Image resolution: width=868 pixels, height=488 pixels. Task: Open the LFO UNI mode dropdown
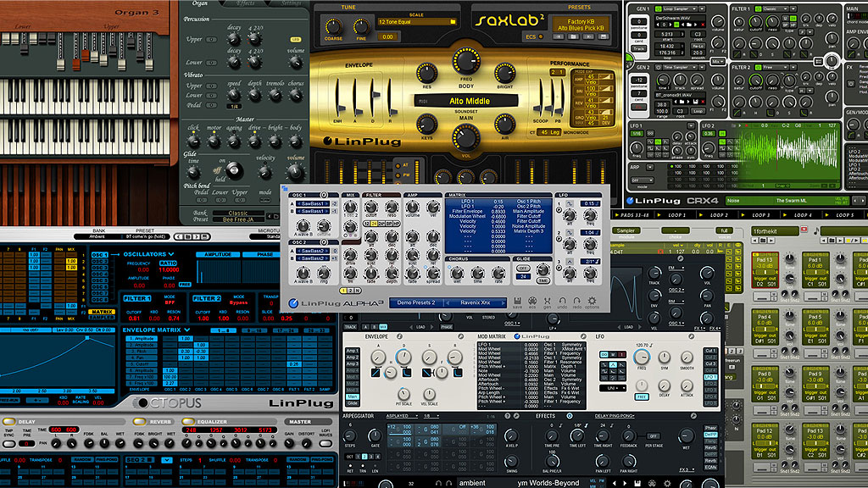point(613,388)
